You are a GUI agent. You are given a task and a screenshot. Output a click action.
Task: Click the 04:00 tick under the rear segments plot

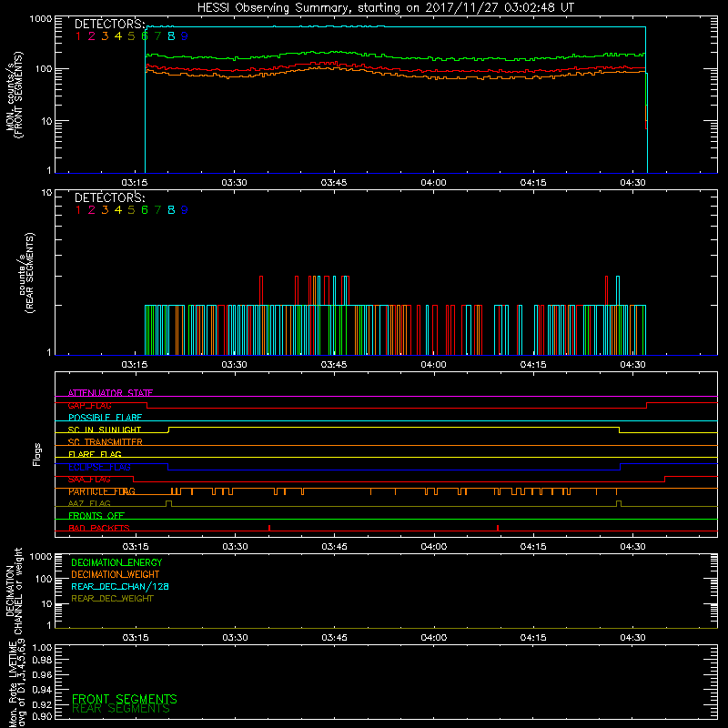point(434,365)
